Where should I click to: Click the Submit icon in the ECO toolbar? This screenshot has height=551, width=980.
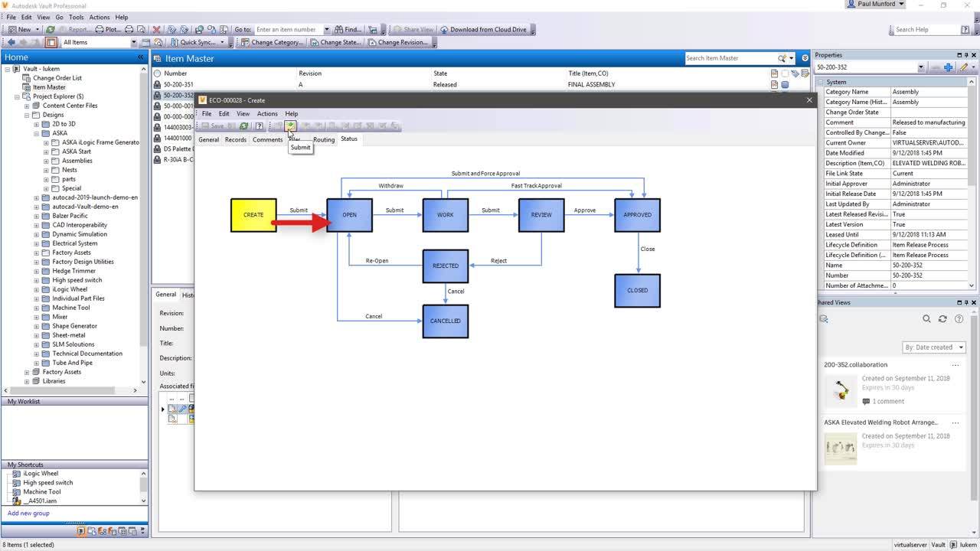pyautogui.click(x=289, y=126)
